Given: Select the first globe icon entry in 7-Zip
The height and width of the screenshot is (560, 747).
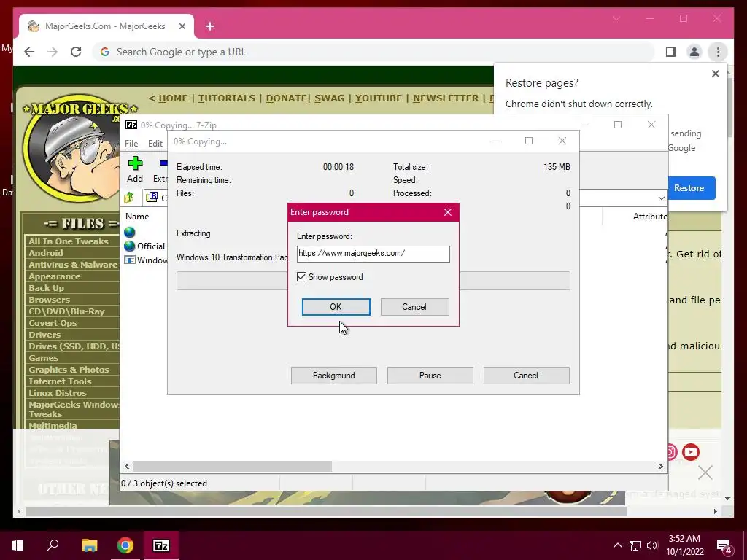Looking at the screenshot, I should pyautogui.click(x=130, y=233).
